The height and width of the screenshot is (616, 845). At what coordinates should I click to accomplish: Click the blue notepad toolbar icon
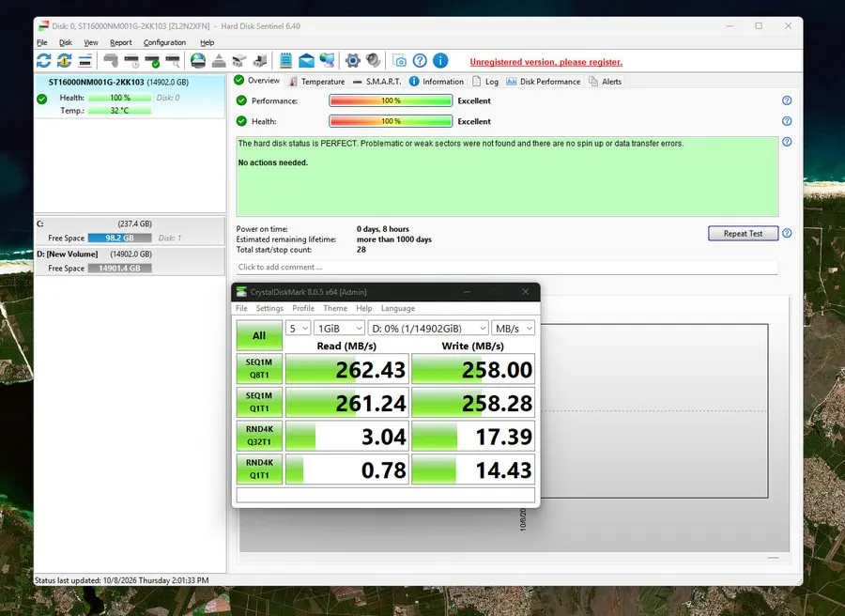coord(285,60)
